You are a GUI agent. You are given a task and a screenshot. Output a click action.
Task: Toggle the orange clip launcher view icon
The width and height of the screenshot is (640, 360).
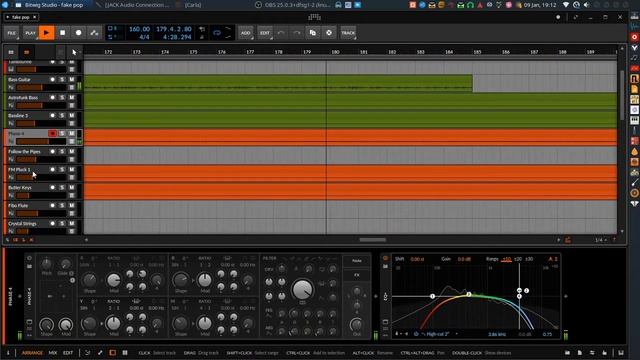27,52
